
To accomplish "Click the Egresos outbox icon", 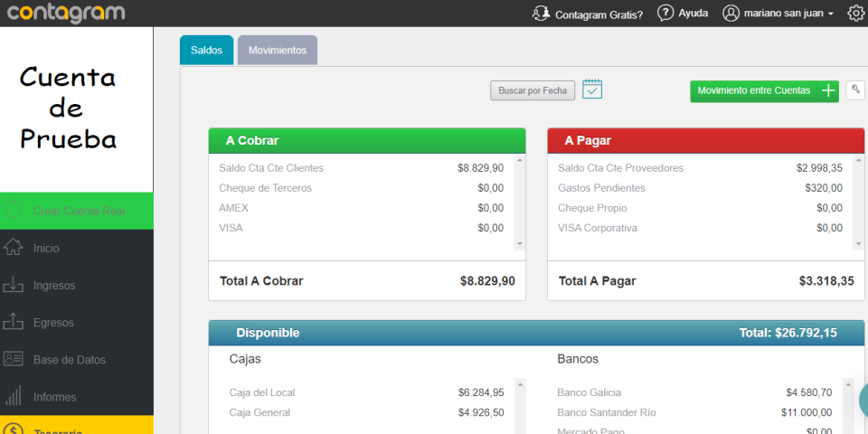I will (x=14, y=322).
